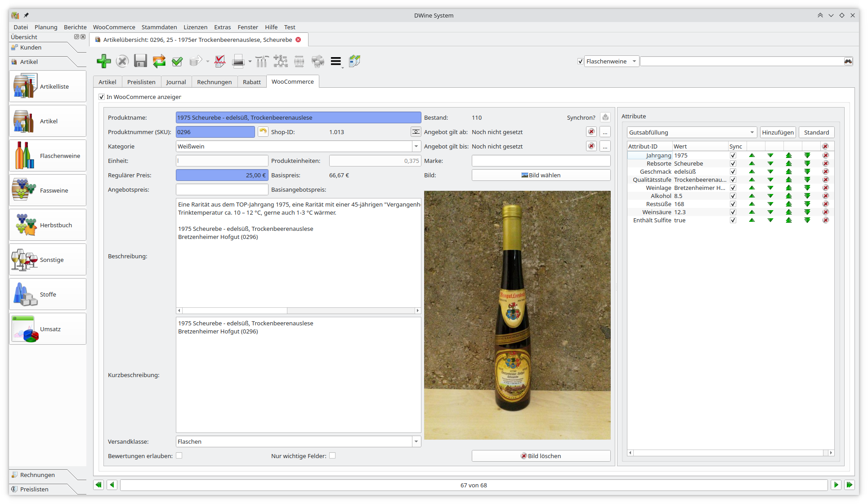
Task: Expand the printer options dropdown arrow
Action: (250, 62)
